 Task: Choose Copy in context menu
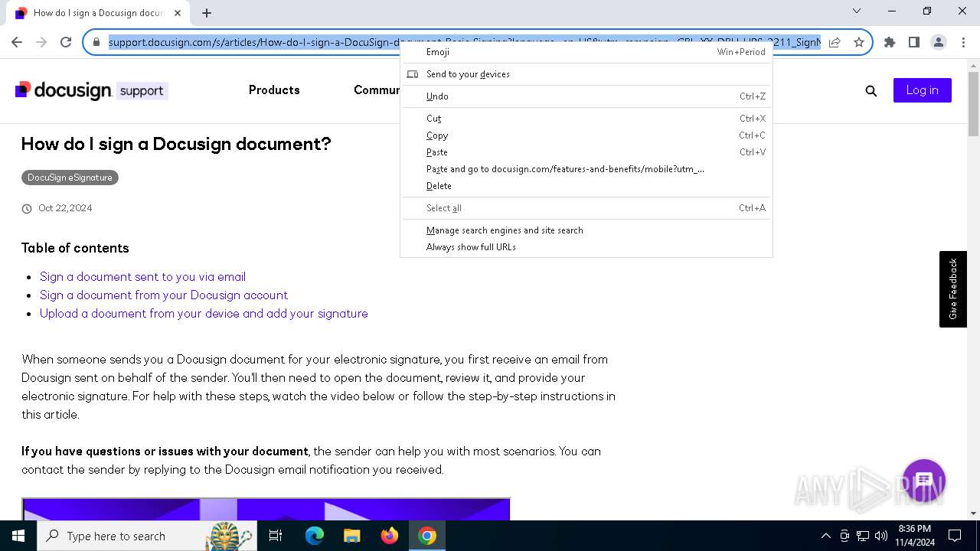tap(586, 135)
